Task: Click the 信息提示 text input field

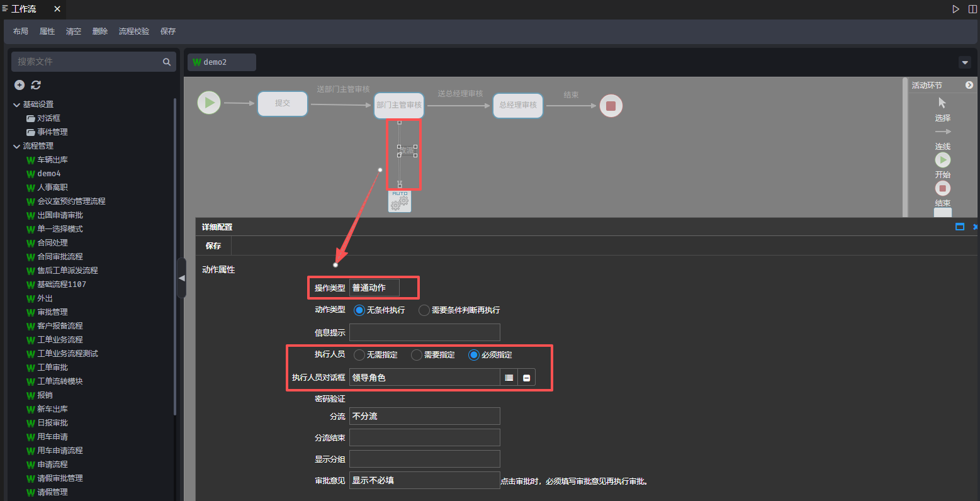Action: pos(424,332)
